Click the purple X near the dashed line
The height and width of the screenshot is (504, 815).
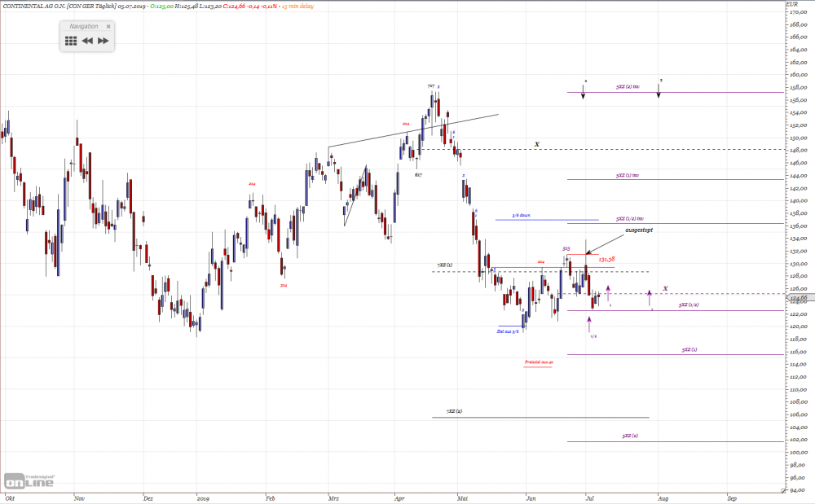pos(665,288)
